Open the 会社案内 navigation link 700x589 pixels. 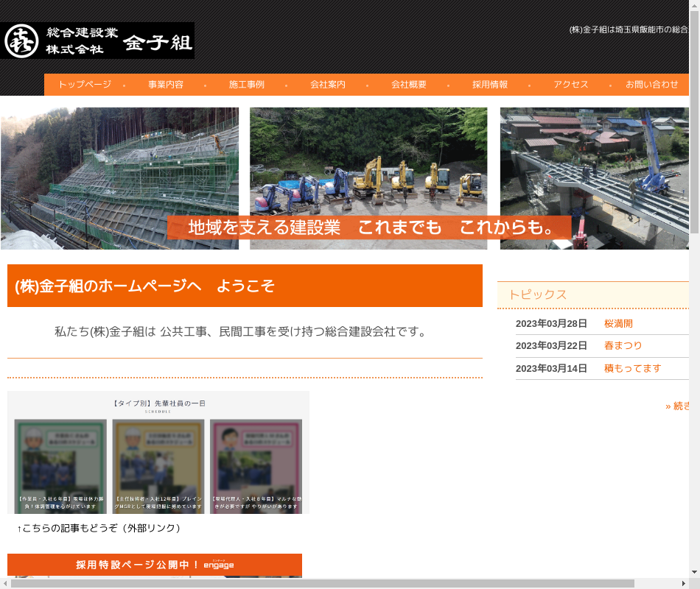(x=328, y=85)
